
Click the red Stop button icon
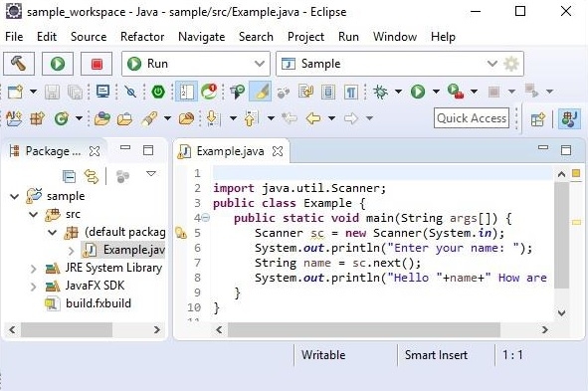pos(97,64)
